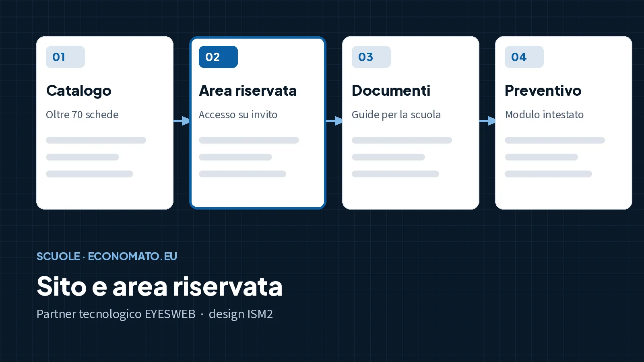Click the 'Sito e area riservata' heading
This screenshot has width=644, height=362.
tap(159, 286)
